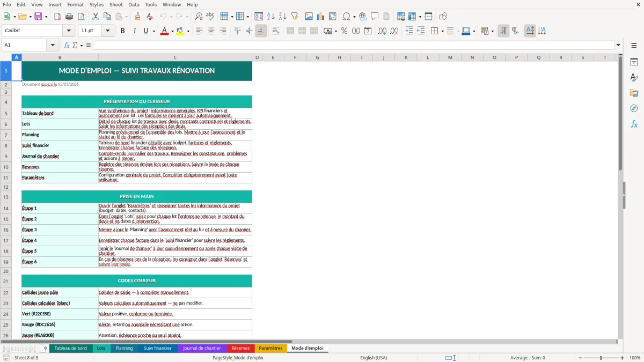Viewport: 644px width, 362px height.
Task: Click Increase Indent icon
Action: [x=409, y=31]
